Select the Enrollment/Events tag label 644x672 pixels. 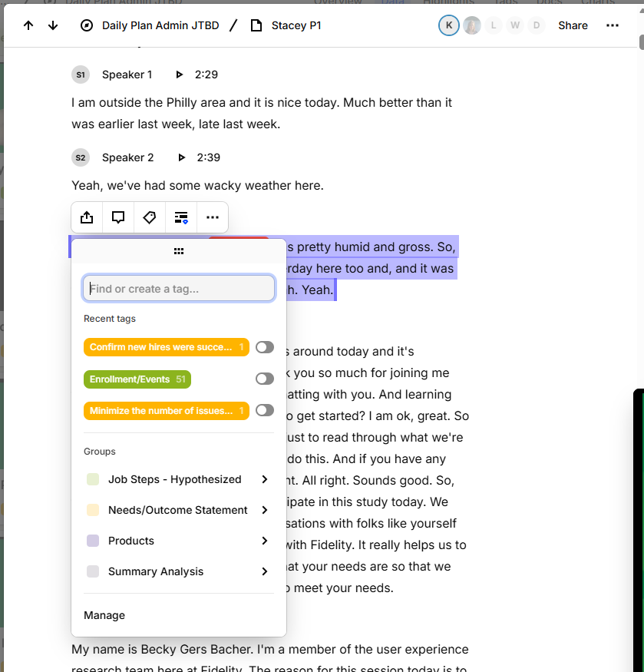point(137,379)
